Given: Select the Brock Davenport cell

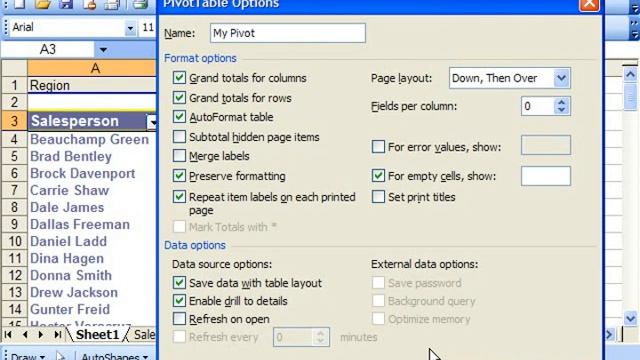Looking at the screenshot, I should pyautogui.click(x=92, y=173).
